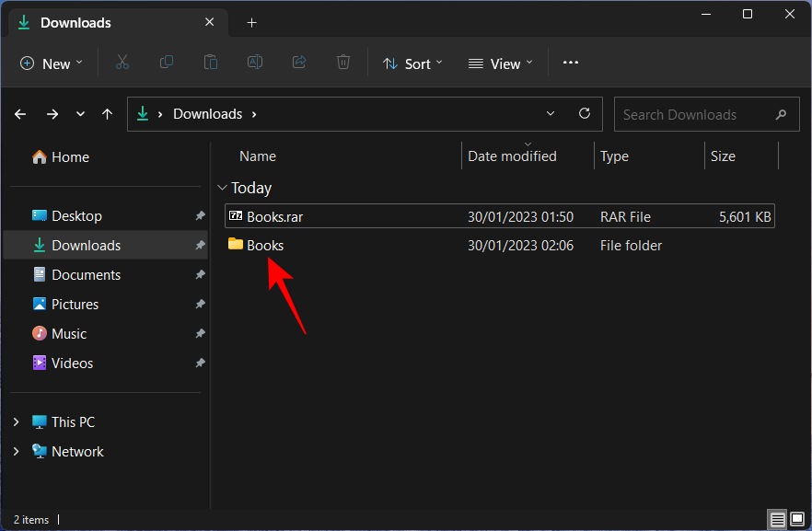Refresh the Downloads folder view
This screenshot has height=531, width=812.
(x=584, y=114)
